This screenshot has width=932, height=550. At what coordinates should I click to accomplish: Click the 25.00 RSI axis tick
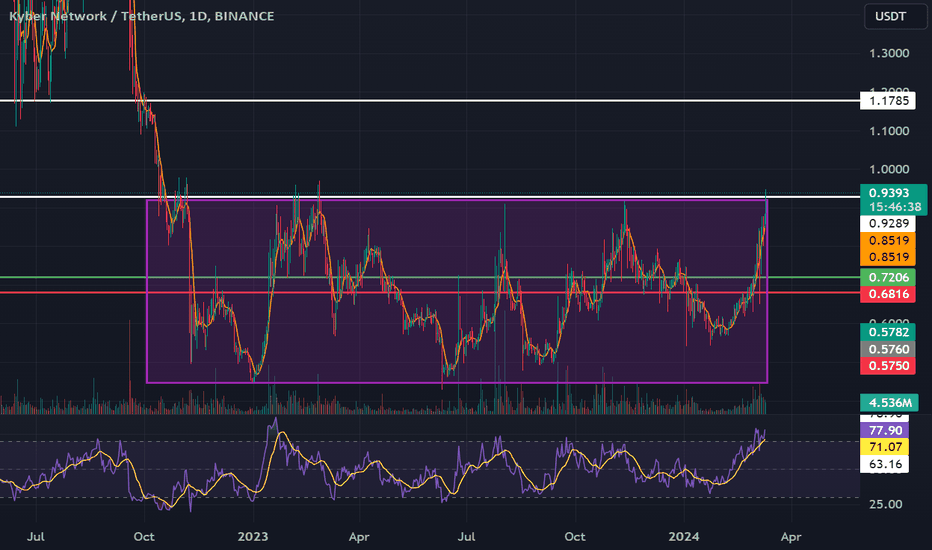pyautogui.click(x=885, y=504)
